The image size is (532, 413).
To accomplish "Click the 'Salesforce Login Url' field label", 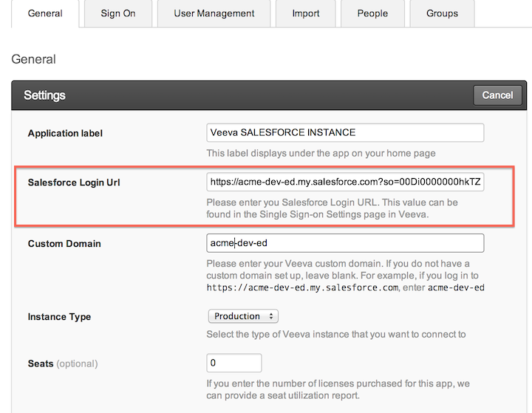I will tap(74, 182).
